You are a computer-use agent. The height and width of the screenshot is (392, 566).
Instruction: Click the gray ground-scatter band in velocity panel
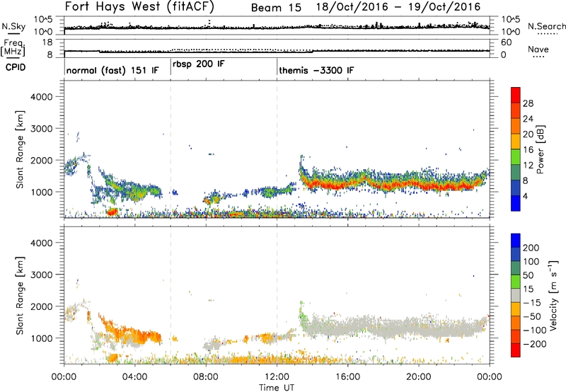(x=393, y=328)
